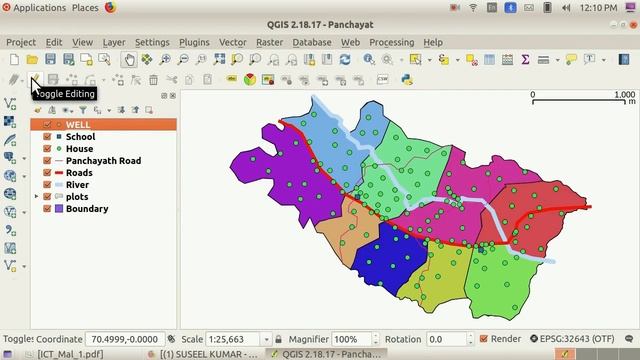640x360 pixels.
Task: Select the Pan Map hand tool
Action: pos(129,60)
